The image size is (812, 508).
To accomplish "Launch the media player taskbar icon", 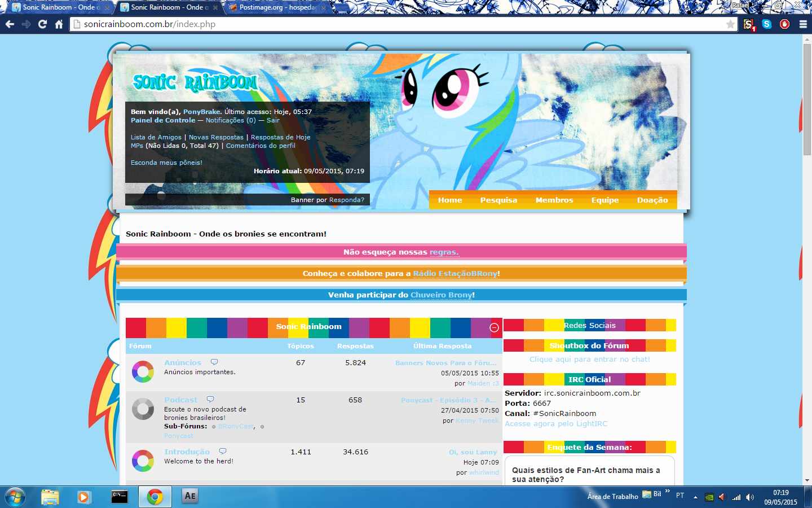I will [84, 497].
